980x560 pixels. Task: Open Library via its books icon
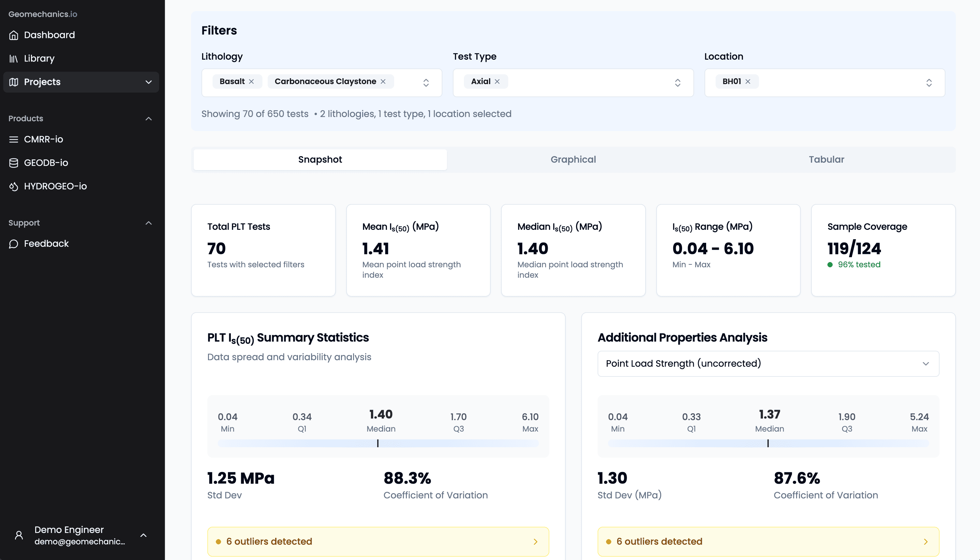click(x=13, y=58)
